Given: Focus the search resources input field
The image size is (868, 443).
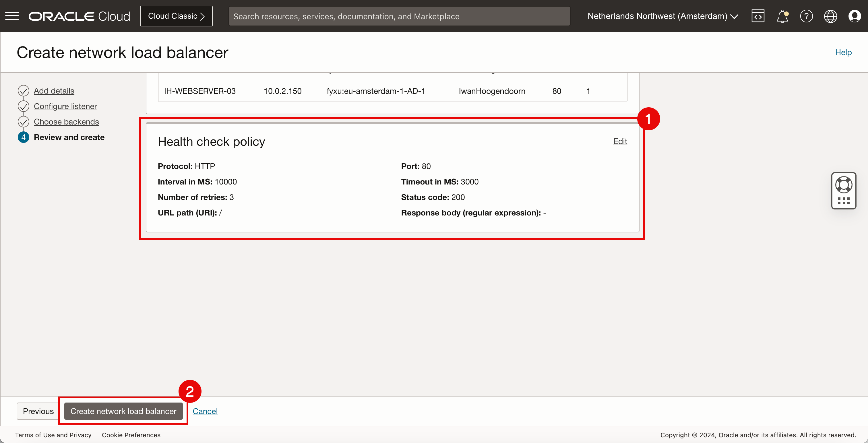Looking at the screenshot, I should [x=399, y=16].
